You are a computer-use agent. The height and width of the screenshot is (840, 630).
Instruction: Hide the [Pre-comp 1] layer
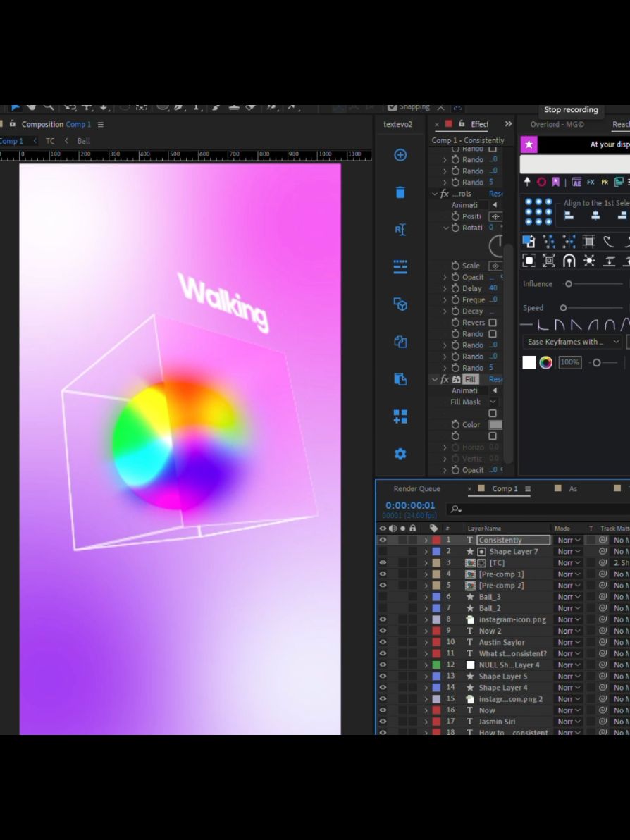(x=383, y=574)
